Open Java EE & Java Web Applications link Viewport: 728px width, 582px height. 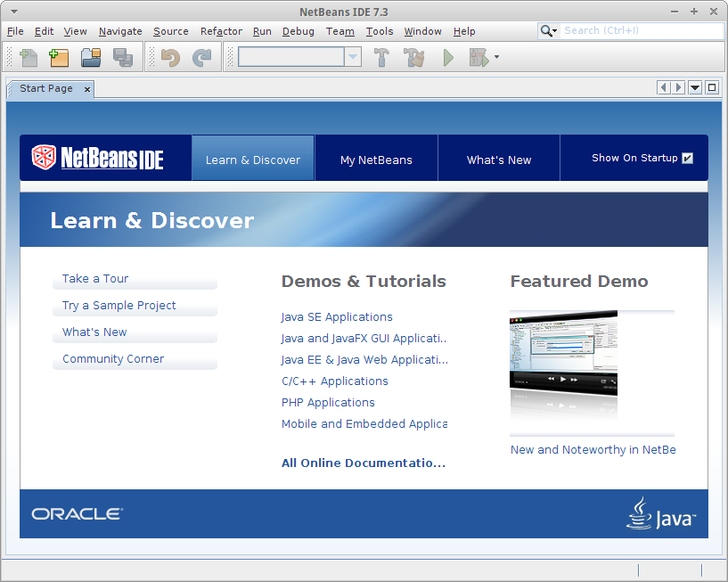click(364, 360)
